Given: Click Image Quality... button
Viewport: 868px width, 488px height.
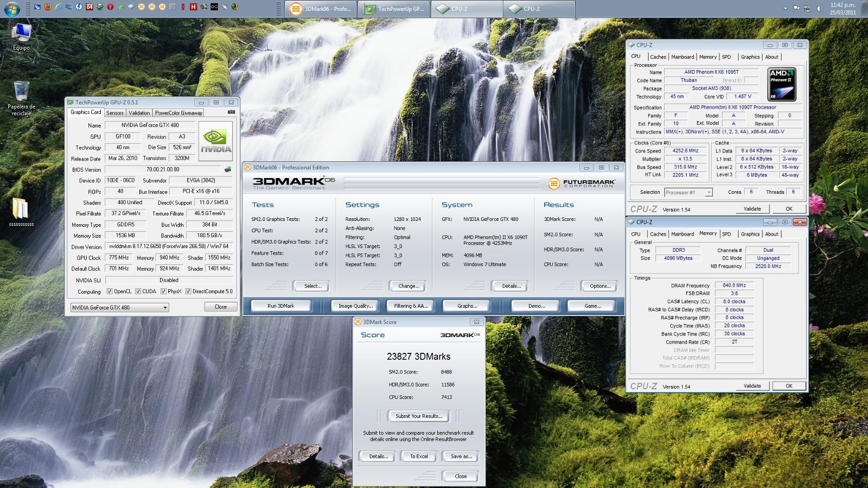Looking at the screenshot, I should (355, 306).
